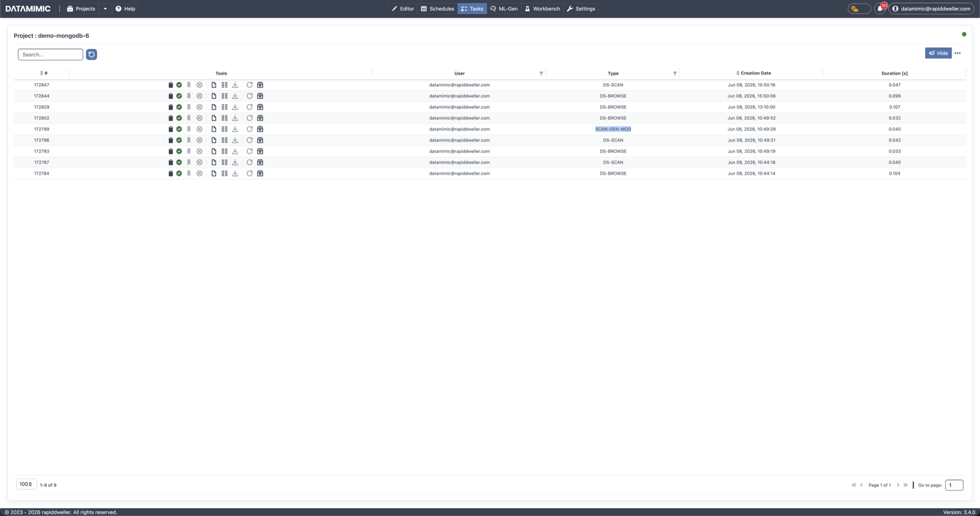Download results of task 172793

(235, 151)
